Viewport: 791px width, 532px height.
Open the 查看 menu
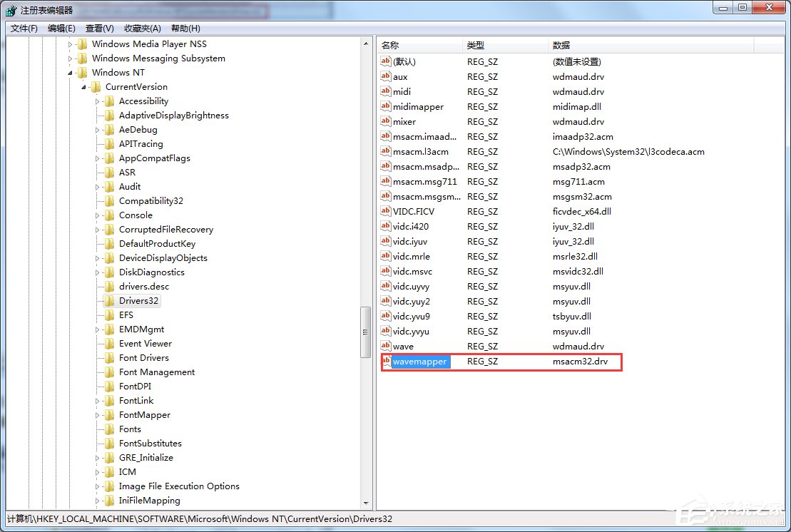click(x=99, y=28)
